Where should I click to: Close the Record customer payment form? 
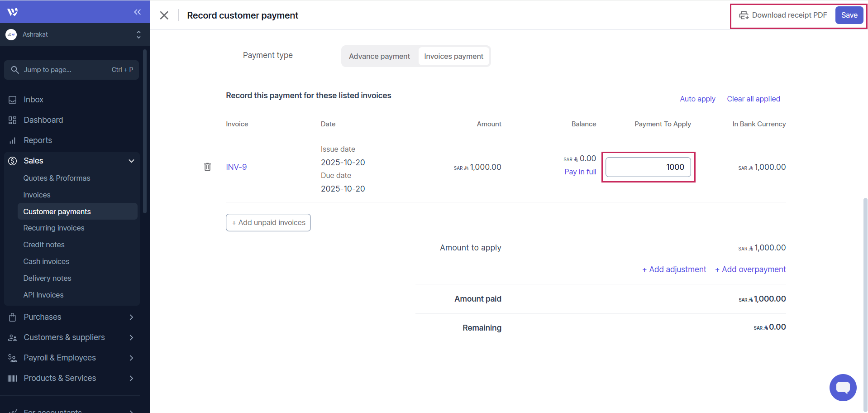[164, 15]
